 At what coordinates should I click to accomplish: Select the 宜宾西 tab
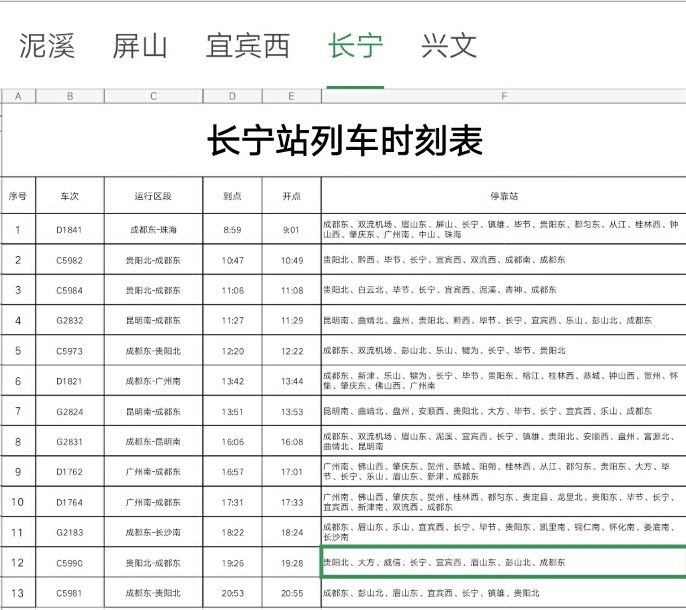coord(247,45)
